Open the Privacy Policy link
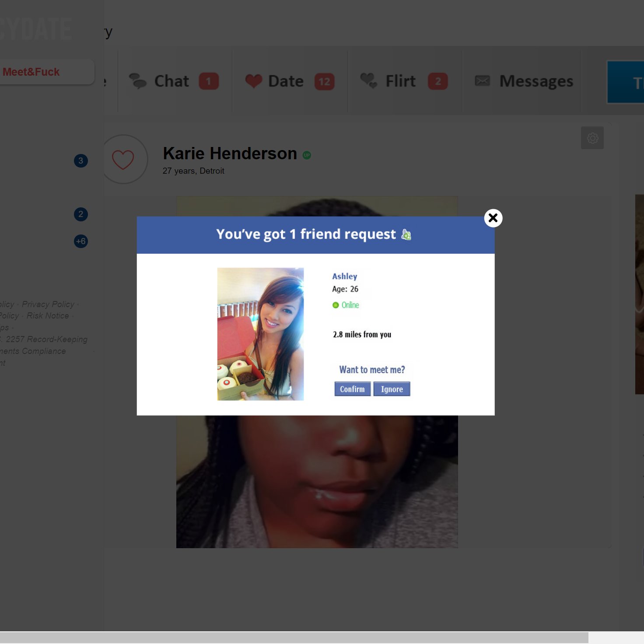This screenshot has height=644, width=644. 48,304
